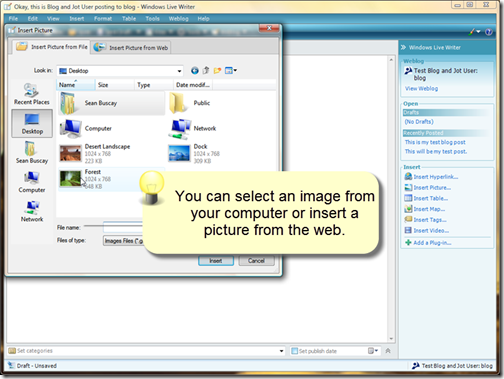
Task: Select Computer in the places bar
Action: [x=32, y=182]
